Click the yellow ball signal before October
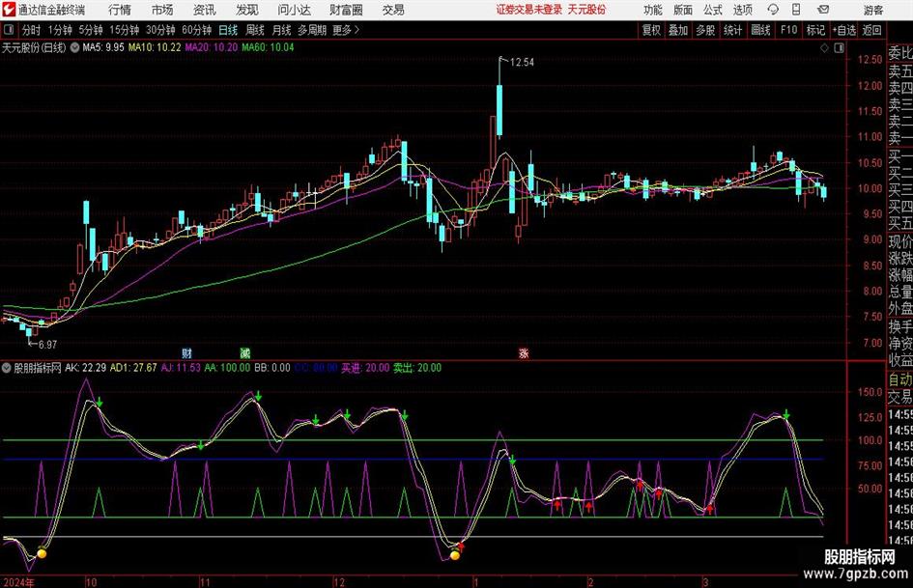The image size is (913, 588). tap(42, 553)
